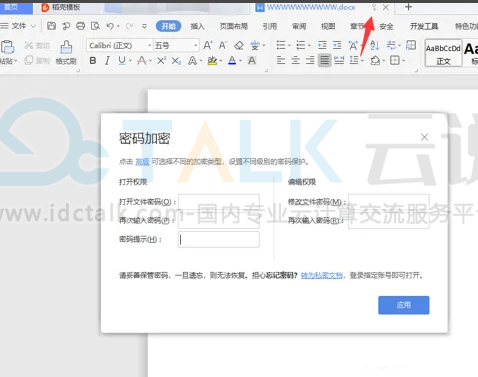The width and height of the screenshot is (478, 377).
Task: Click the Undo arrow icon
Action: (110, 26)
